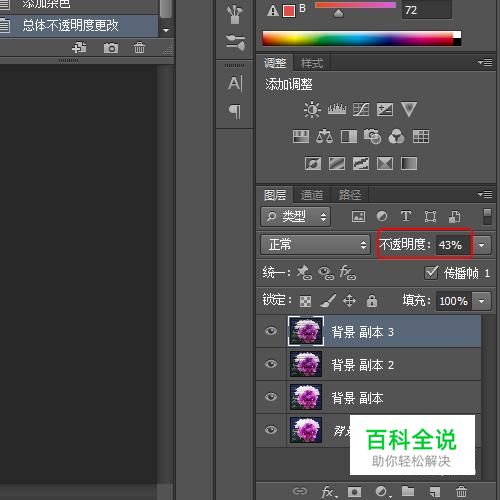This screenshot has width=500, height=500.
Task: Toggle the propagate frame 1 checkbox
Action: point(431,273)
